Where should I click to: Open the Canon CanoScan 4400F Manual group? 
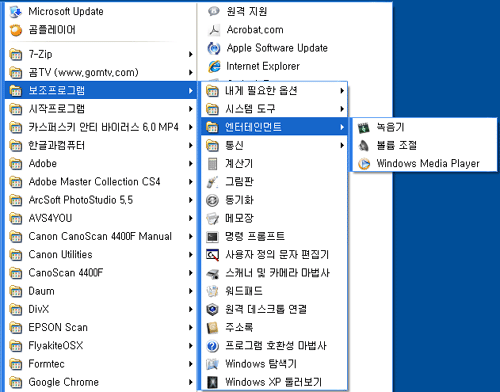(101, 236)
